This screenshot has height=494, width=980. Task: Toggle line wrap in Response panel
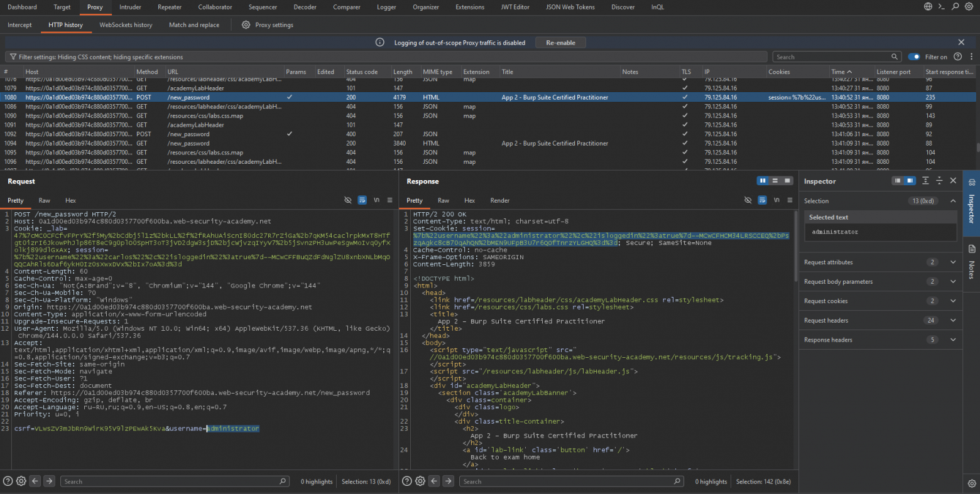762,200
